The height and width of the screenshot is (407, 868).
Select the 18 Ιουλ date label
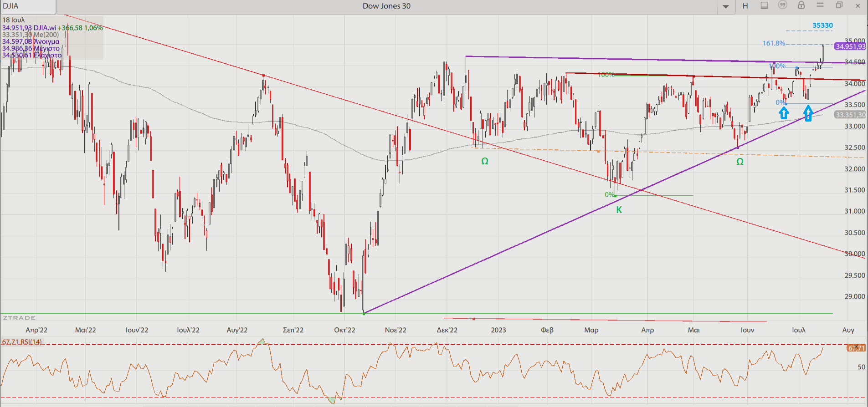[x=14, y=20]
